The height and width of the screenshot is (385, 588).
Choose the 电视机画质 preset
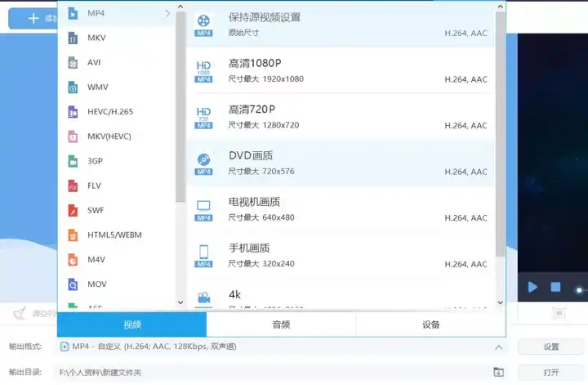pos(341,209)
